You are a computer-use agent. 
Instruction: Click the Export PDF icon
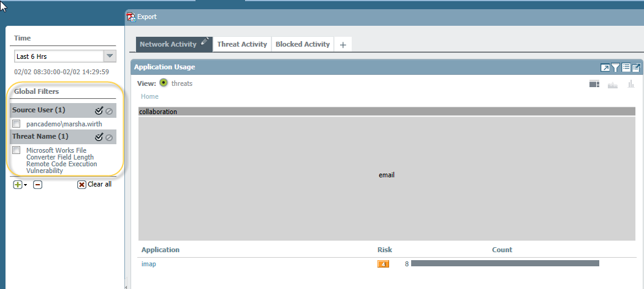click(x=131, y=17)
